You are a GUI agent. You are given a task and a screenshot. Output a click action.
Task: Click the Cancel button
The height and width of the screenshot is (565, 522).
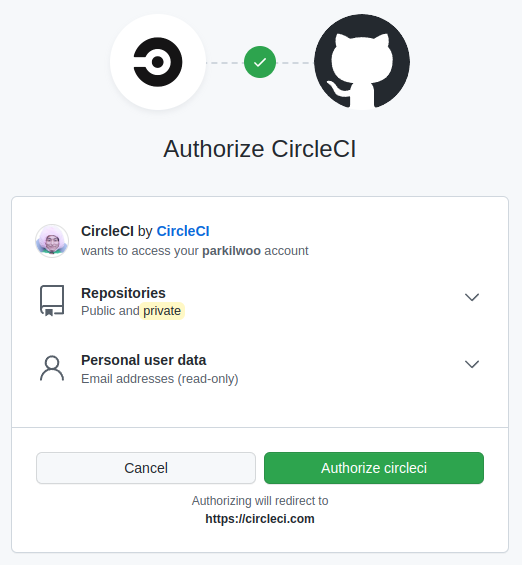(x=146, y=468)
